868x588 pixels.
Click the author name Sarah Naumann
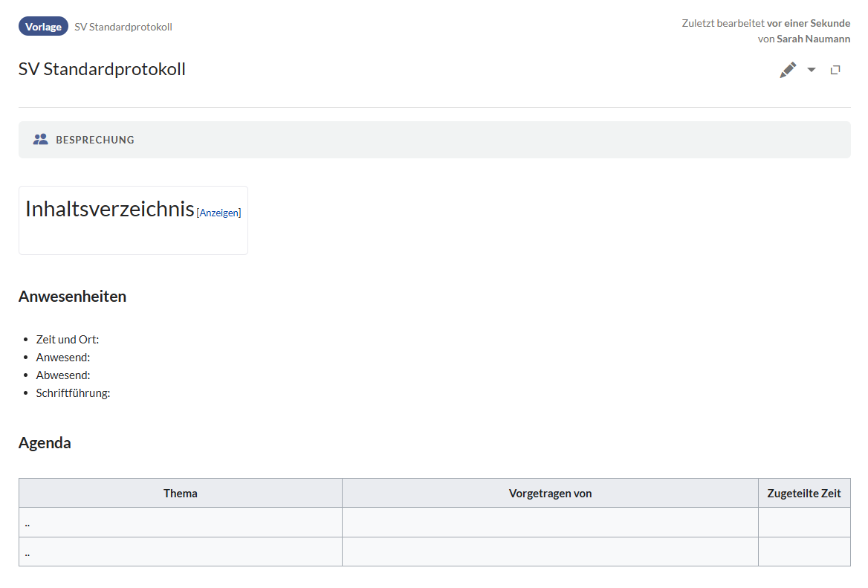tap(813, 39)
